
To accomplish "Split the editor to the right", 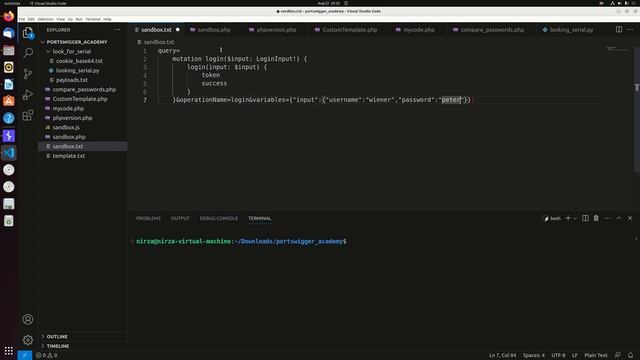I will tap(619, 29).
